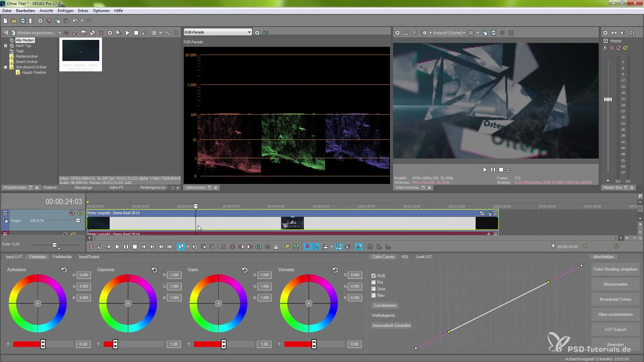Open the Einfügen menu

click(65, 11)
